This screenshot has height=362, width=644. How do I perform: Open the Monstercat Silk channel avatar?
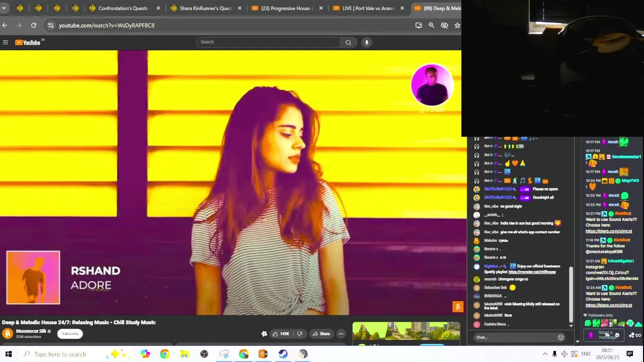pos(8,333)
